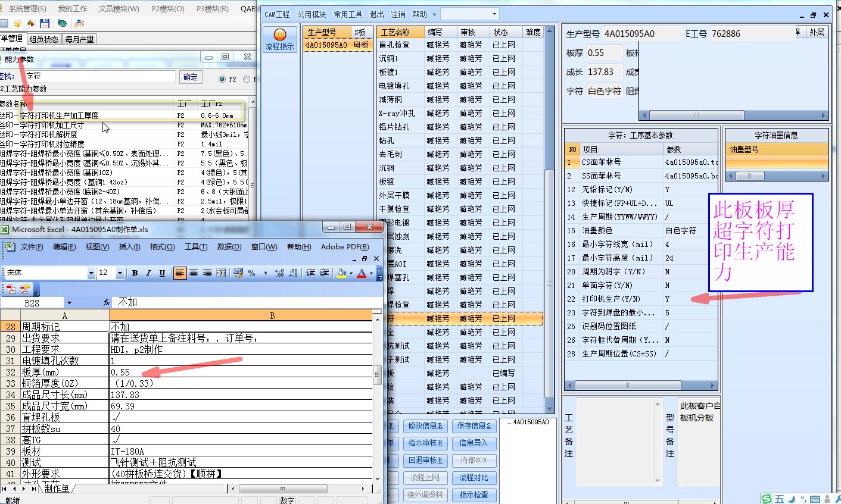Viewport: 841px width, 504px height.
Task: Open the 帮助 menu dropdown arrow
Action: pos(434,14)
